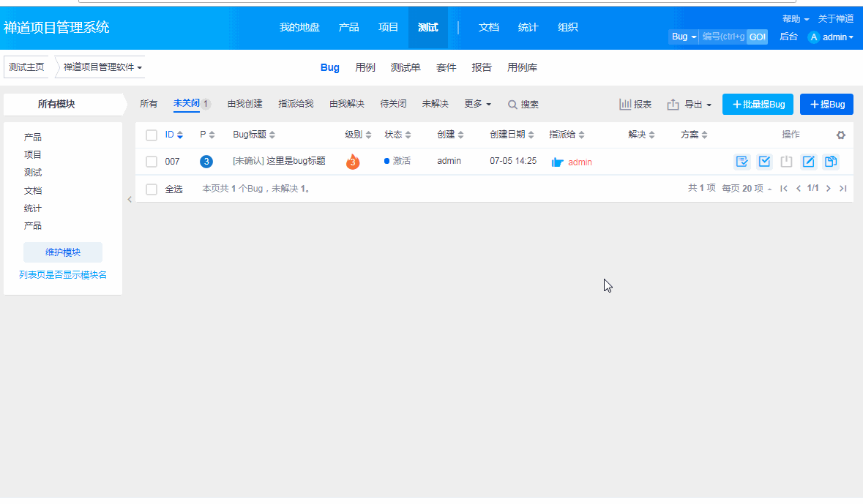The width and height of the screenshot is (863, 504).
Task: Click the 提Bug button
Action: pyautogui.click(x=826, y=105)
